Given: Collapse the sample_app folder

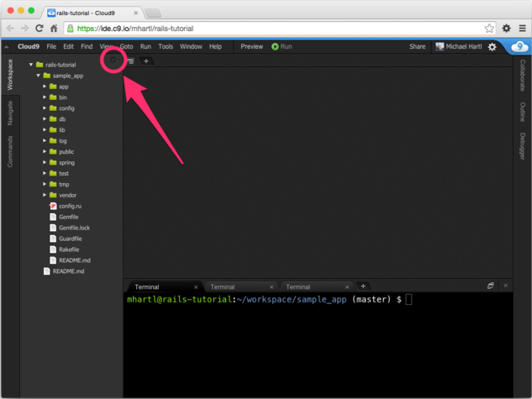Looking at the screenshot, I should (x=38, y=76).
